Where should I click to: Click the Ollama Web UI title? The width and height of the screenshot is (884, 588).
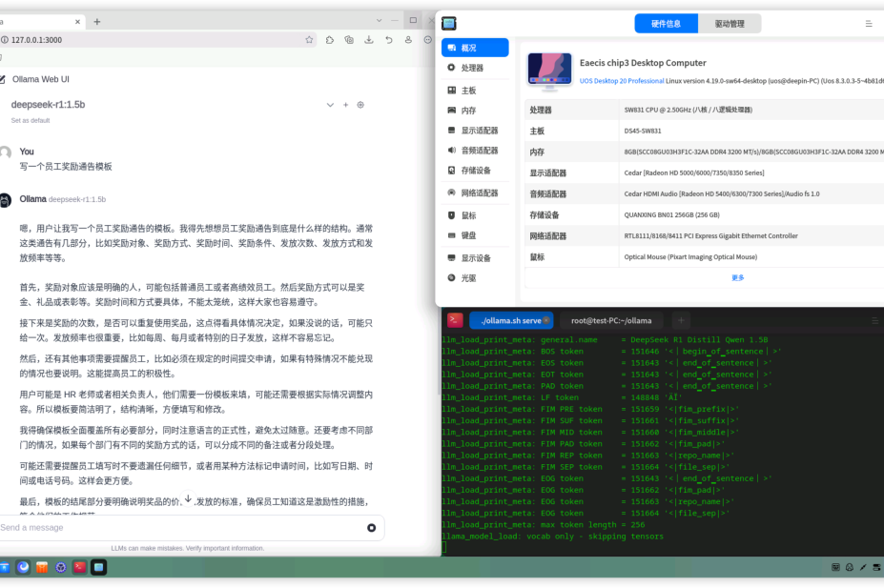pyautogui.click(x=41, y=79)
